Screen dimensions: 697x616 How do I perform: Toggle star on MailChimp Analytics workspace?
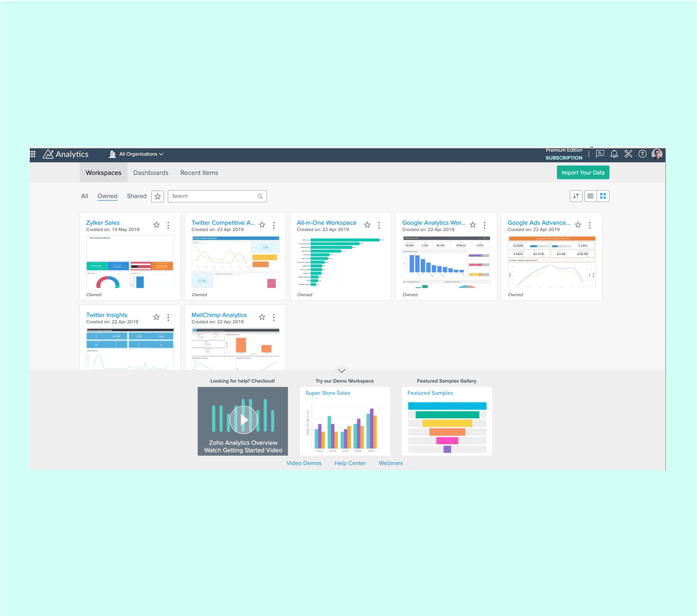coord(262,316)
